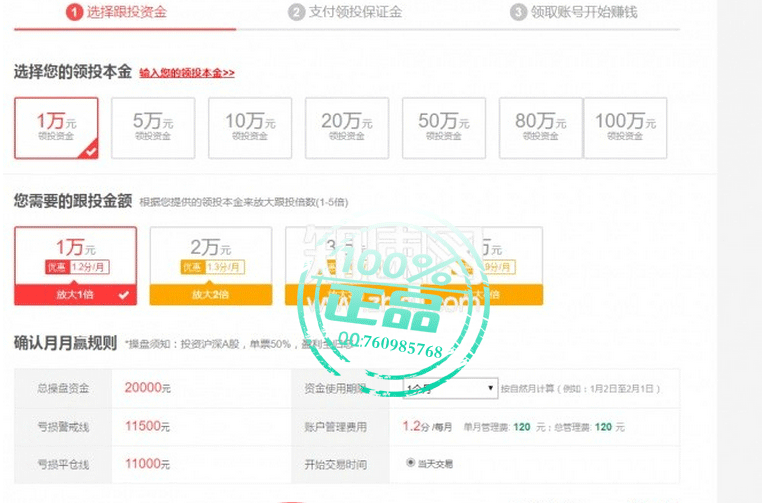
Task: Click the 11500元 亏损警戒线 value
Action: point(147,426)
